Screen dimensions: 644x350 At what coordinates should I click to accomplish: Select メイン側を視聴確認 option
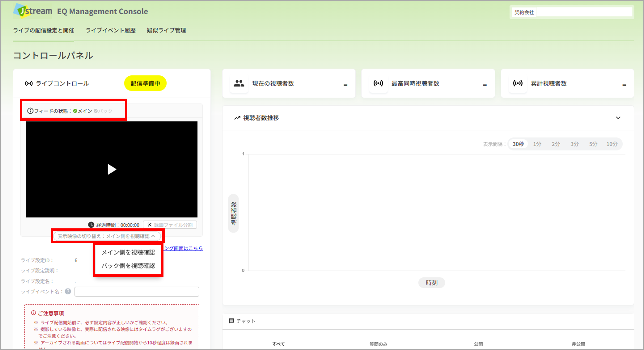click(128, 252)
